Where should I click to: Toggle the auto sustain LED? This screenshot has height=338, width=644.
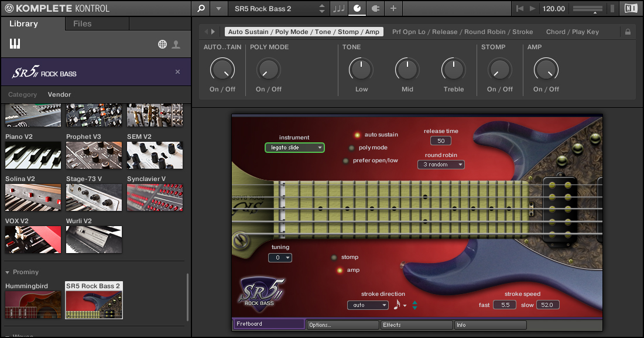[357, 135]
